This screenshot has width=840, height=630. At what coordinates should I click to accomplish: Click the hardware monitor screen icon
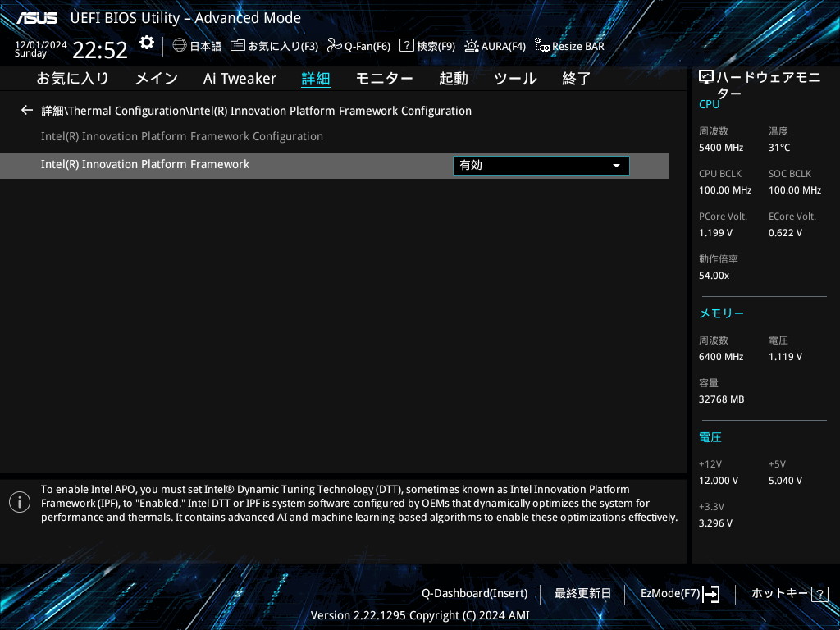click(706, 78)
